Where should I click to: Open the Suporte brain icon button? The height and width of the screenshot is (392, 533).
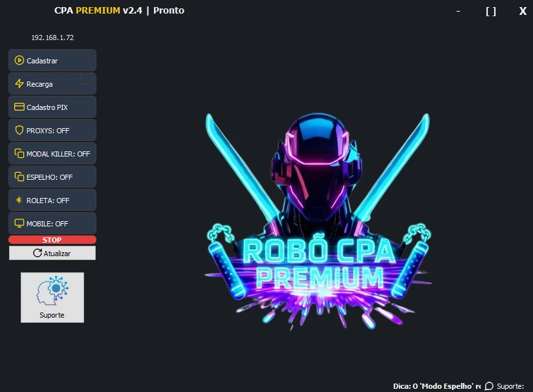click(52, 297)
